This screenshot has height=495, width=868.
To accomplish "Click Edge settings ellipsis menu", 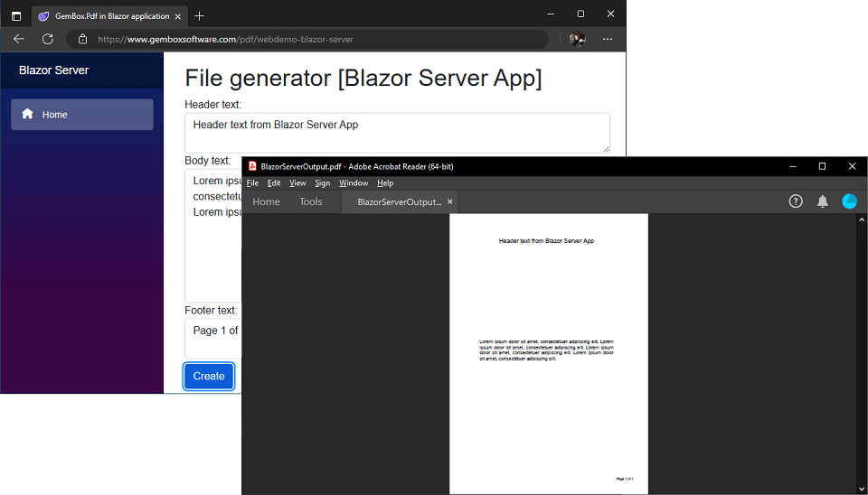I will point(608,39).
